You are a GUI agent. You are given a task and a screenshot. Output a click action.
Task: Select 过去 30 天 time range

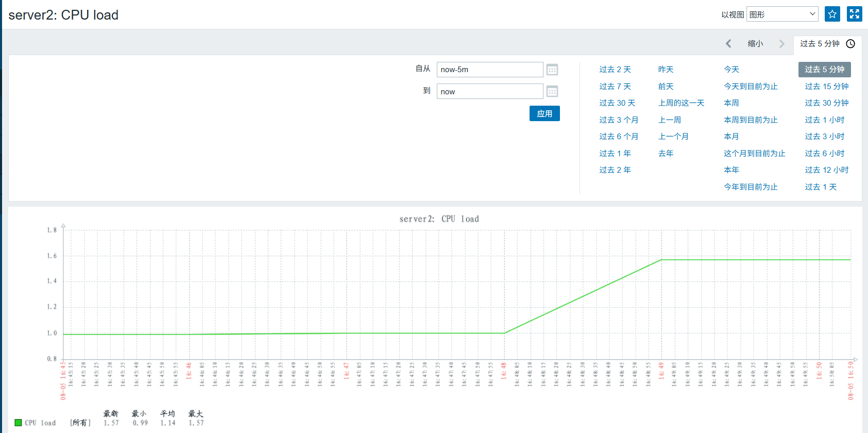click(617, 103)
